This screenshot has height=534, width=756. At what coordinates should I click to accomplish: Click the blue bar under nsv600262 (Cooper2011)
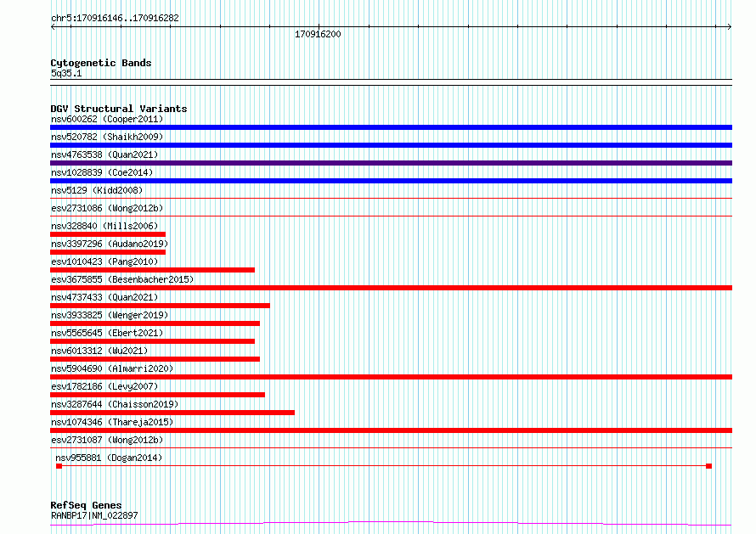pos(391,127)
